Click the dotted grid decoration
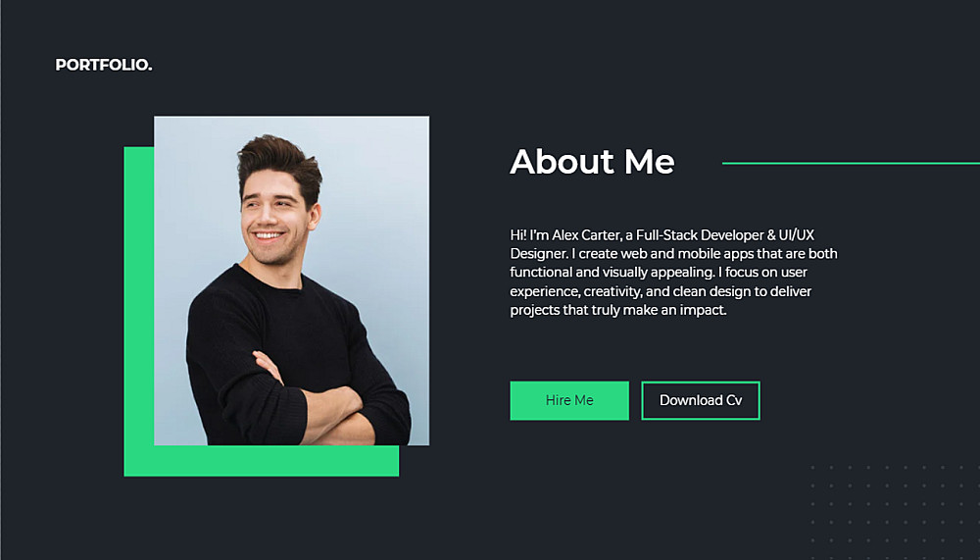Viewport: 980px width, 560px height. [x=894, y=504]
